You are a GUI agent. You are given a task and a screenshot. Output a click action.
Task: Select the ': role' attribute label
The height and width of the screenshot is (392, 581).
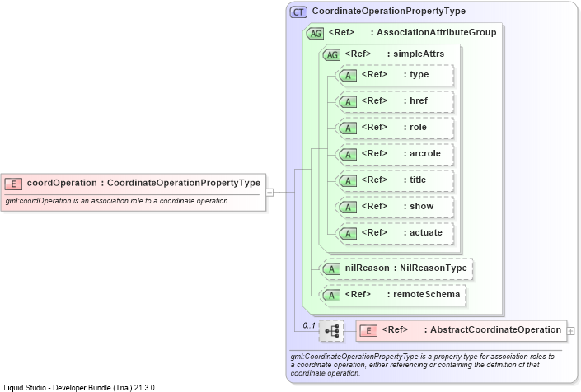(415, 127)
